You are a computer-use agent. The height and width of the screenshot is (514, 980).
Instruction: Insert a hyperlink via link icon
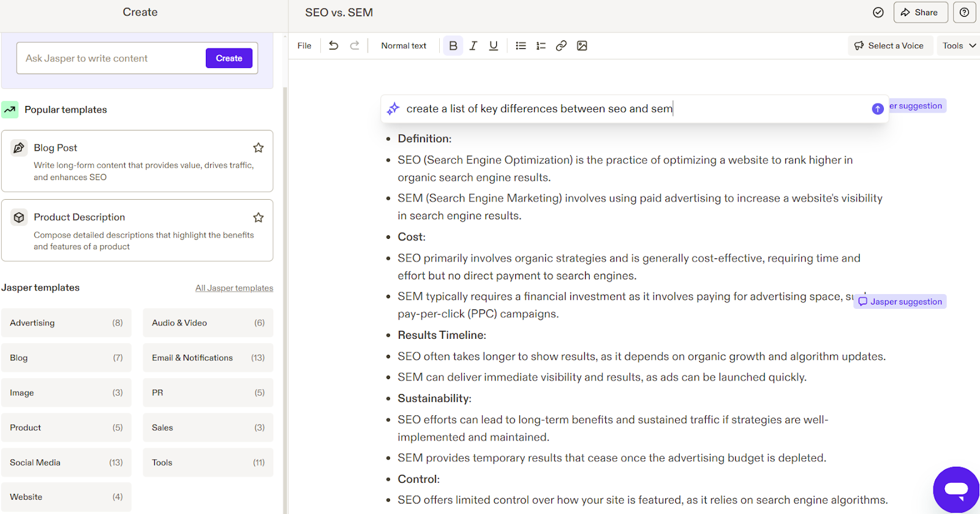(561, 45)
